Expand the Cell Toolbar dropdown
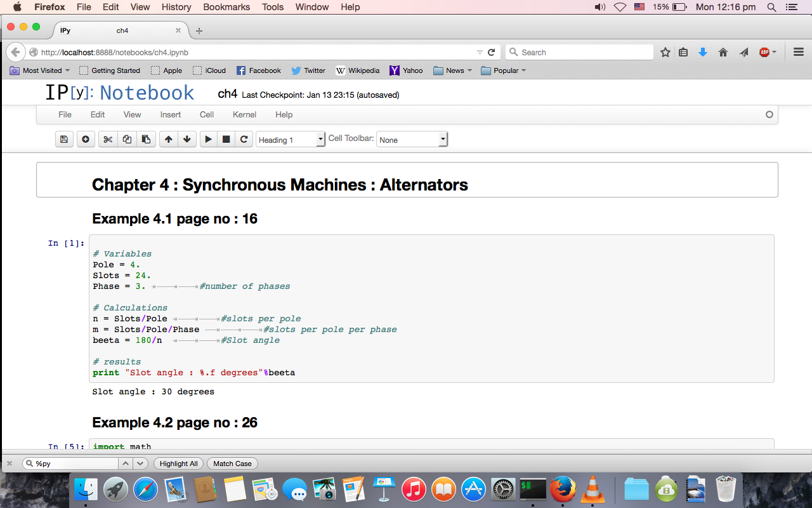Viewport: 812px width, 508px height. point(412,140)
